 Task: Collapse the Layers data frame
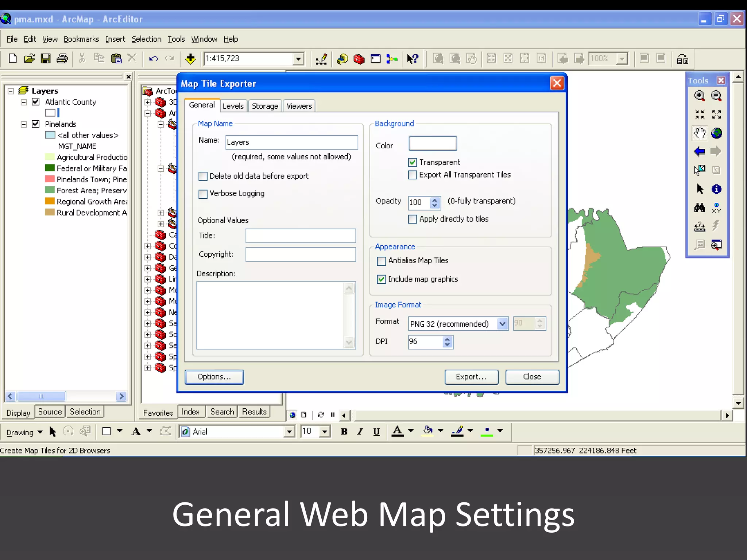click(11, 91)
